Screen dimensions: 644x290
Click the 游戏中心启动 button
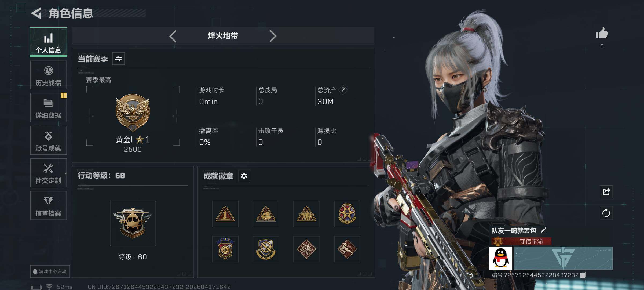50,271
